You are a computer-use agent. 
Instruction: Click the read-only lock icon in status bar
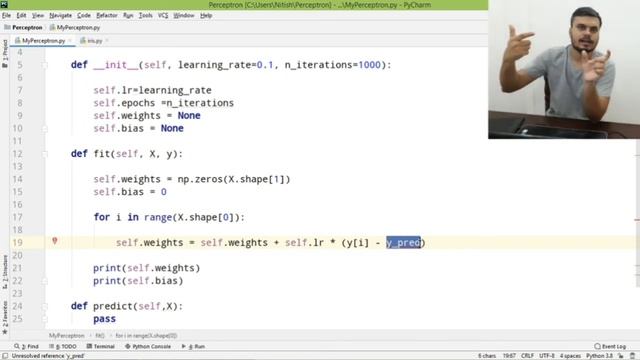pyautogui.click(x=621, y=356)
